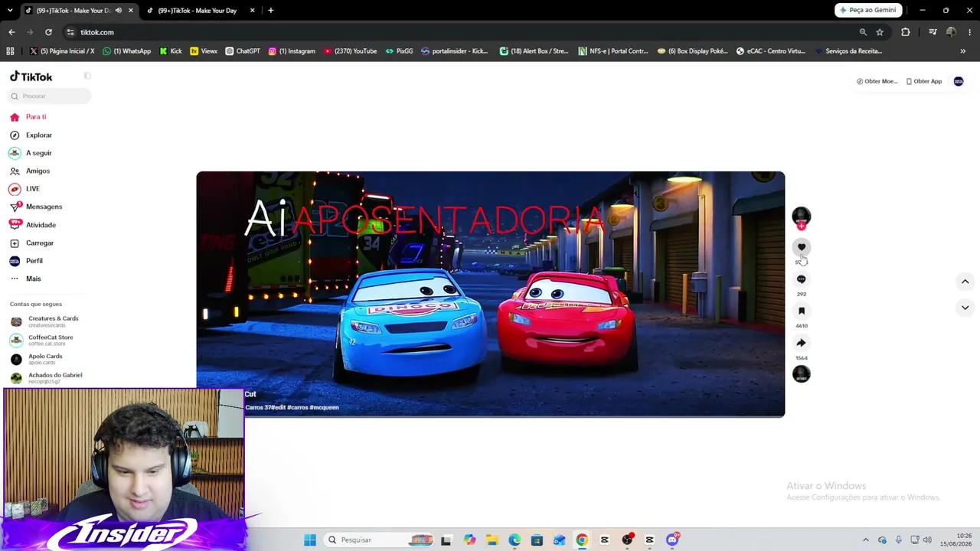
Task: Like the video with the heart icon
Action: point(801,247)
